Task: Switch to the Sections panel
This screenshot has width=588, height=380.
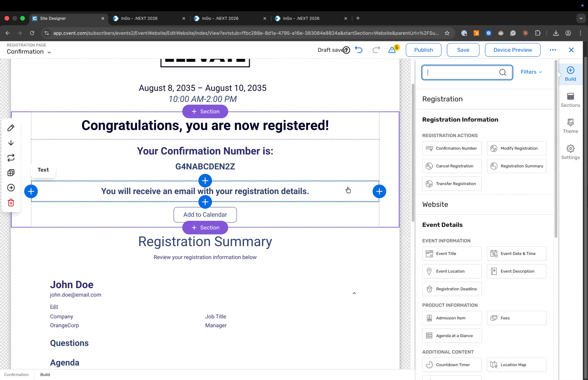Action: (570, 100)
